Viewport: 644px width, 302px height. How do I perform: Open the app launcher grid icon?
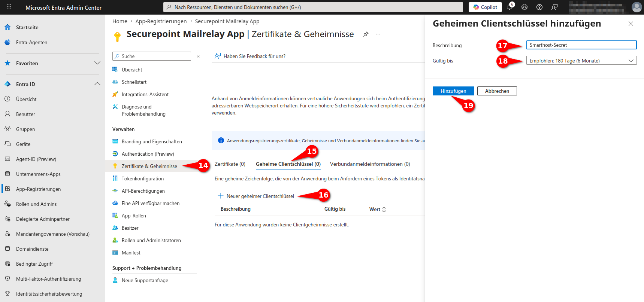pos(9,7)
